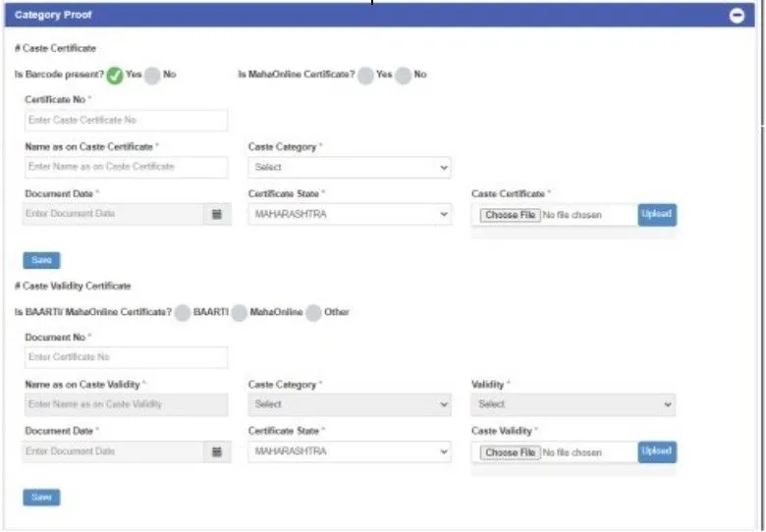766x532 pixels.
Task: Choose Yes for MahaOnline Certificate
Action: (x=365, y=76)
